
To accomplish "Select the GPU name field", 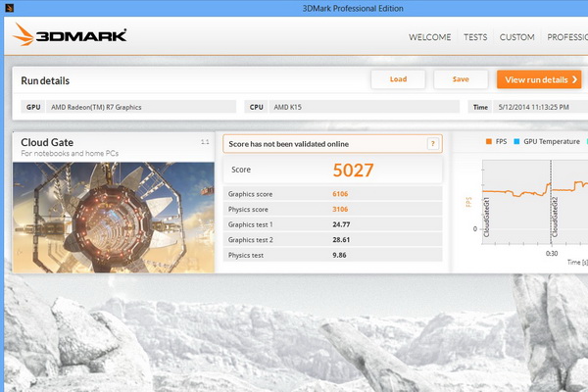I will point(141,107).
